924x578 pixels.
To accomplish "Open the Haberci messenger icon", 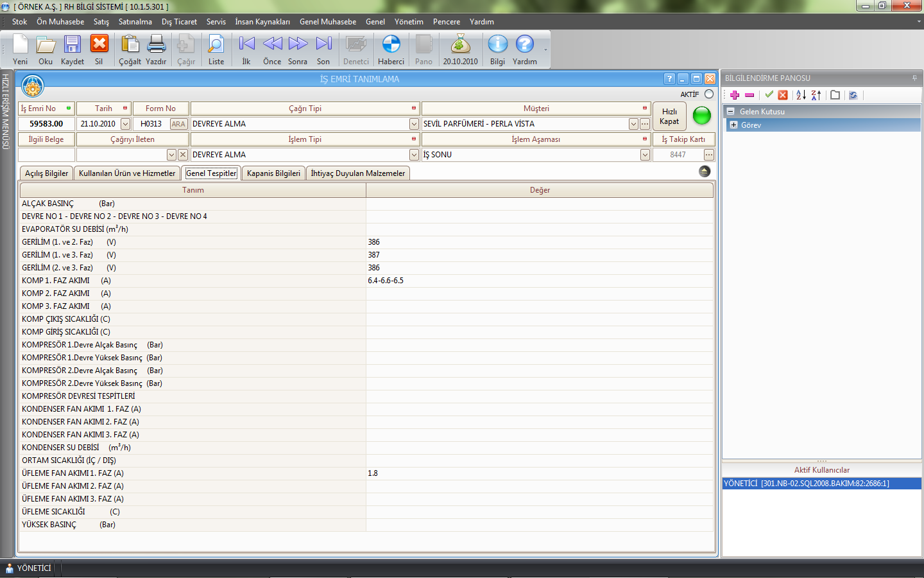I will tap(391, 45).
